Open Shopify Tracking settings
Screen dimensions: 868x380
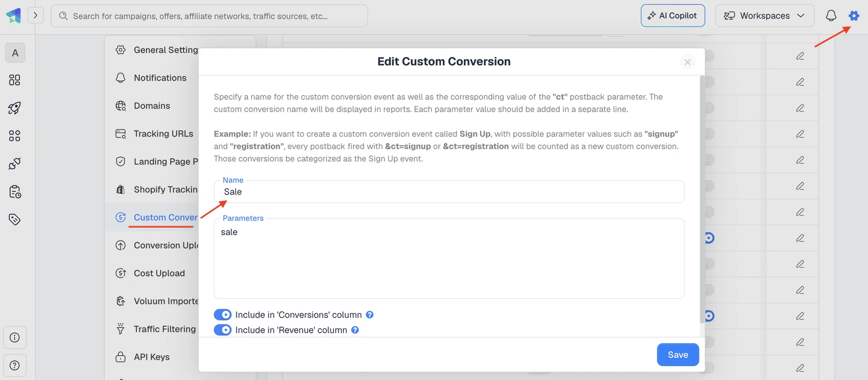(156, 190)
